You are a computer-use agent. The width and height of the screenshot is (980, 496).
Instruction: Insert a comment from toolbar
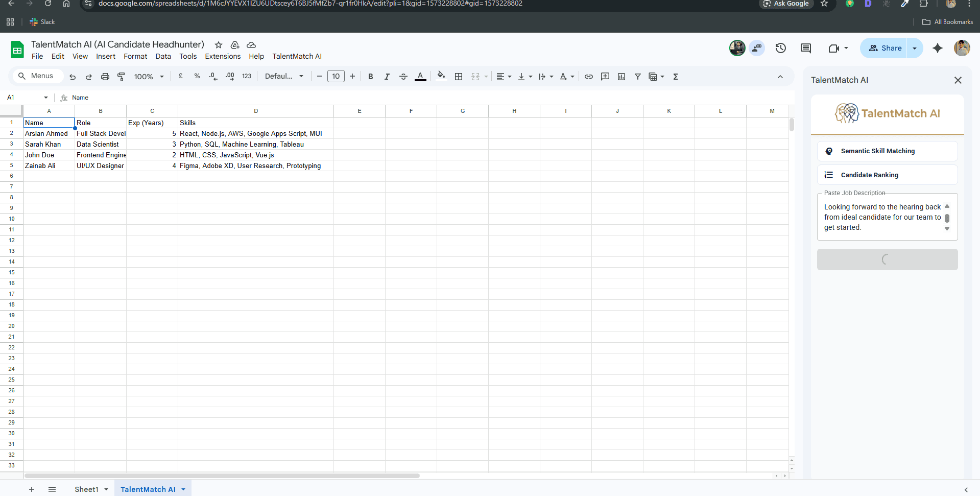click(x=605, y=77)
